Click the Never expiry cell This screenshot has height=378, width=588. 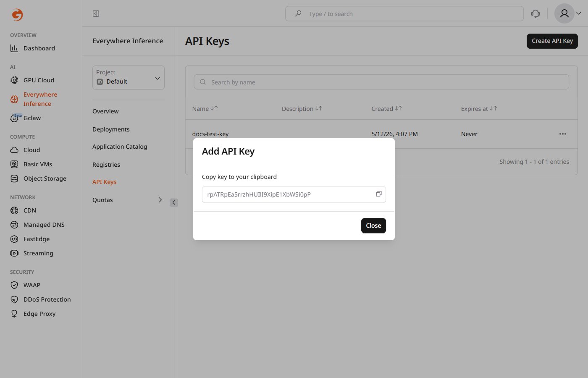(469, 134)
